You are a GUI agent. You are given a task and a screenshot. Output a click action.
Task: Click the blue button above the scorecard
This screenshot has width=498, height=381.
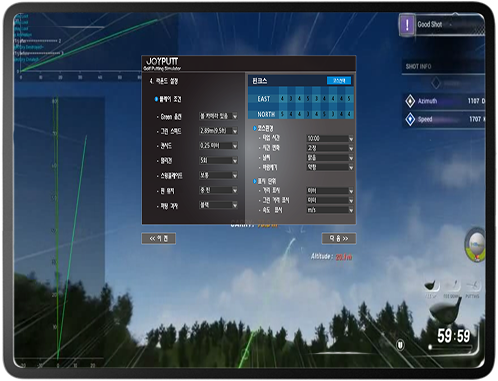(x=339, y=81)
